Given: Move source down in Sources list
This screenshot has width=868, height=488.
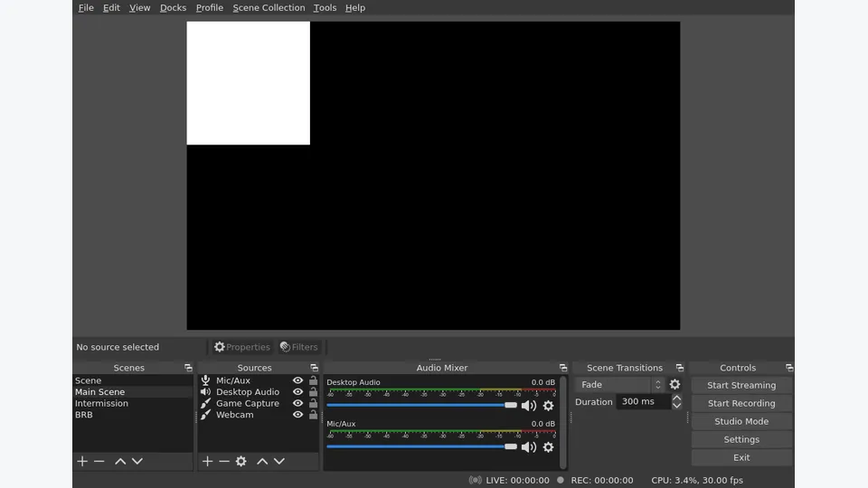Looking at the screenshot, I should [279, 461].
